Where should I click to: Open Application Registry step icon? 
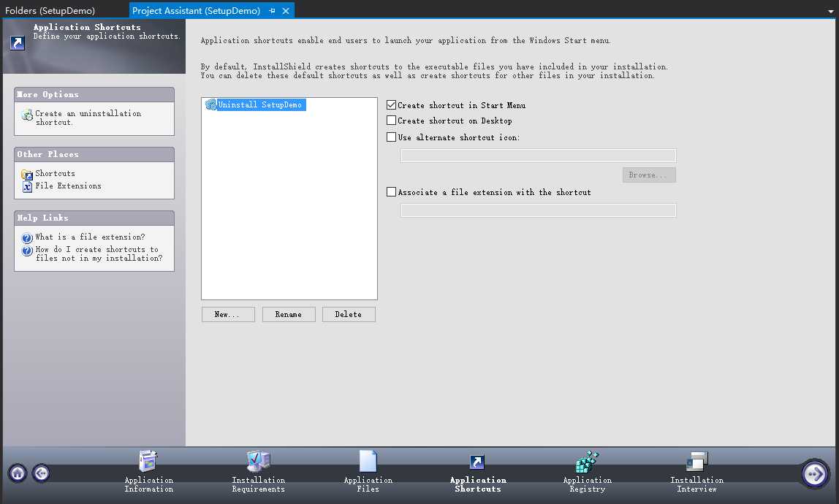click(x=587, y=461)
